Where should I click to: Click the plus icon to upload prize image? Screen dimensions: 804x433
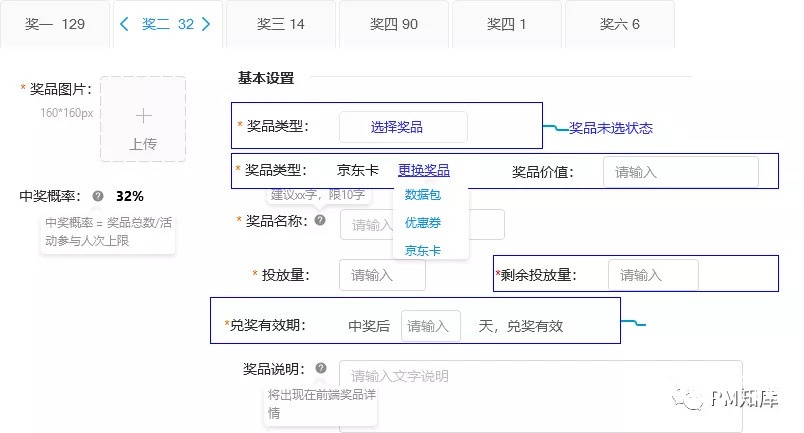tap(143, 114)
